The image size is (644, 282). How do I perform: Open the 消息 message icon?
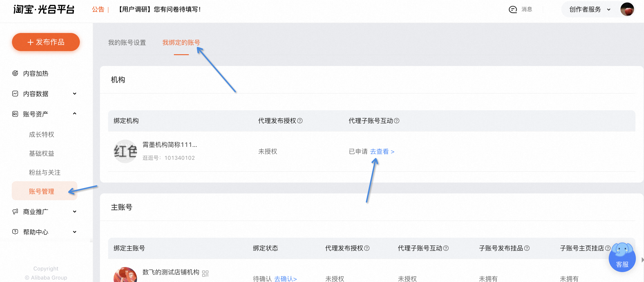click(513, 9)
